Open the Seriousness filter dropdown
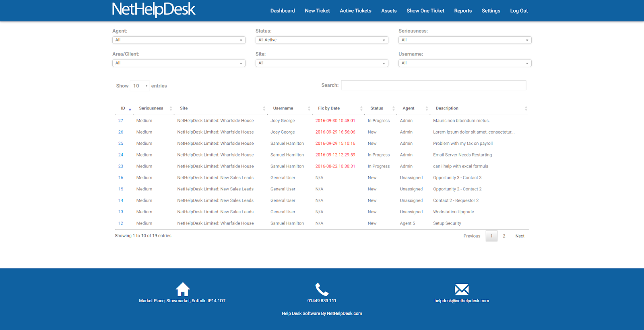 (465, 40)
